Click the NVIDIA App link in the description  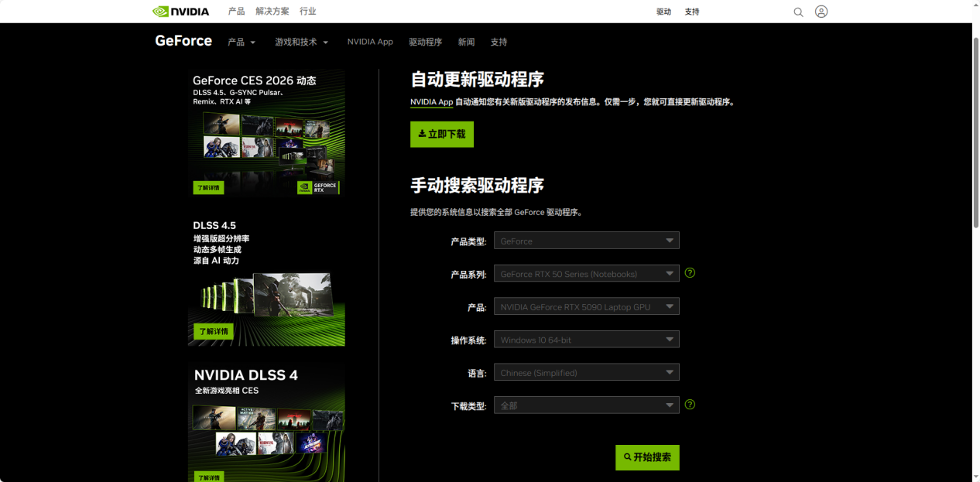coord(430,101)
